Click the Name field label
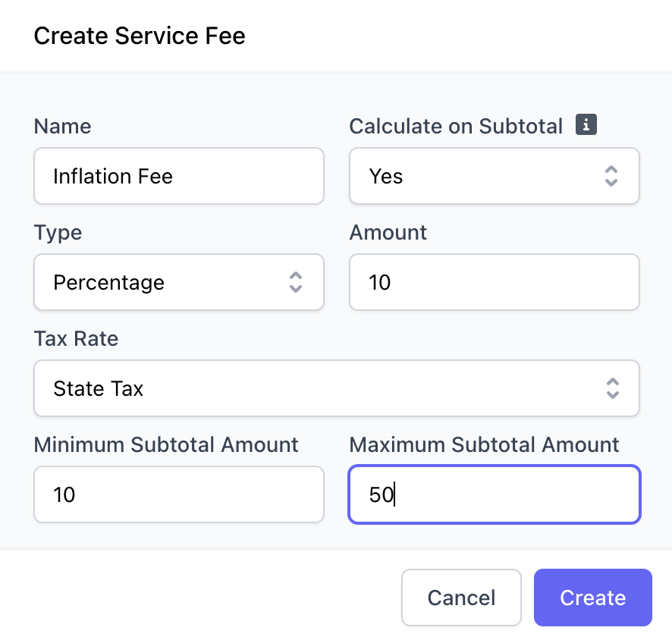672x640 pixels. pyautogui.click(x=62, y=127)
